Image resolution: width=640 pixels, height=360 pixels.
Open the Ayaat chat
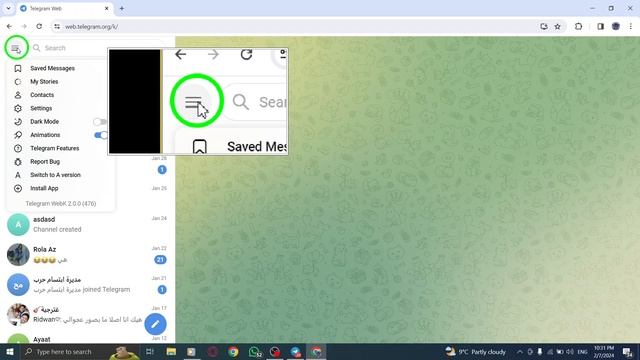[87, 339]
